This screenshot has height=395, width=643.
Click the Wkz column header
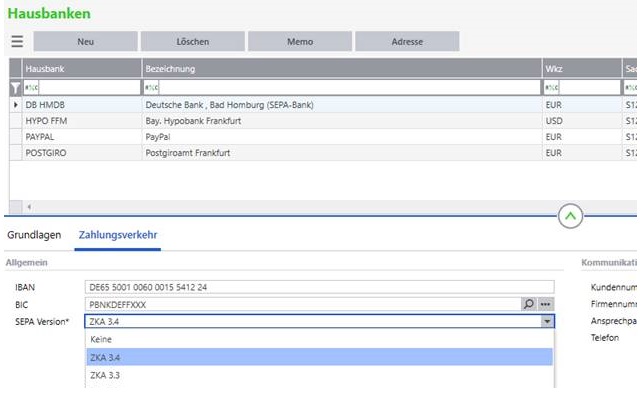[582, 68]
